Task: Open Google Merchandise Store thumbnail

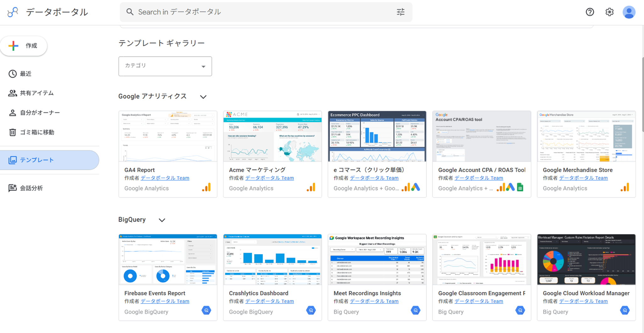Action: pyautogui.click(x=586, y=136)
